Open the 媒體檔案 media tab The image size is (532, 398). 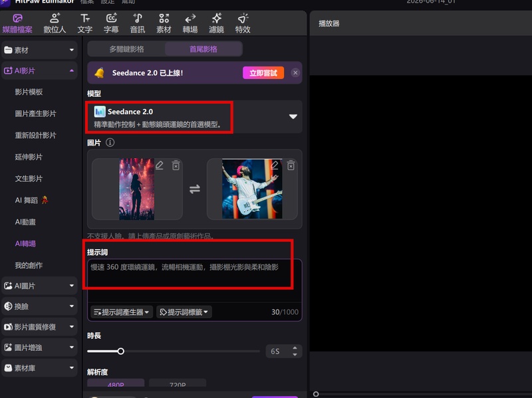coord(17,23)
